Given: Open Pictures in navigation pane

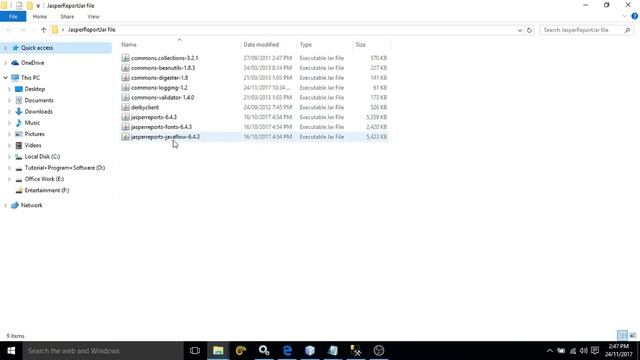Looking at the screenshot, I should [35, 134].
